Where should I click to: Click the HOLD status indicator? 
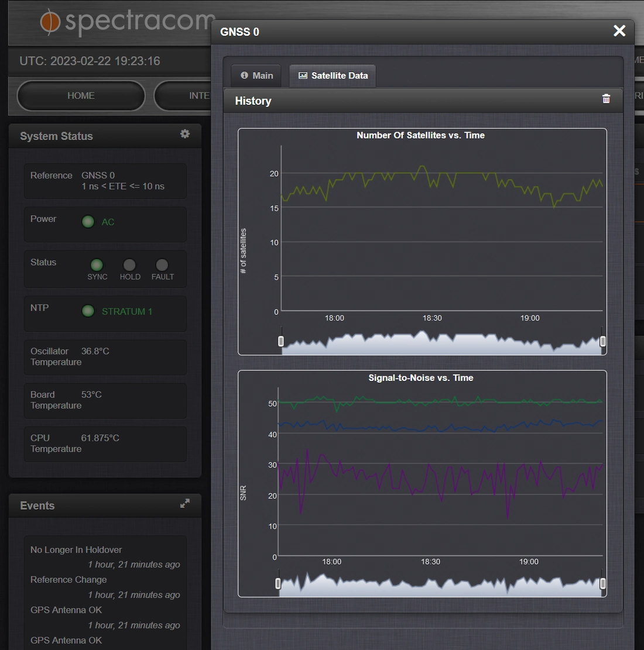[x=129, y=265]
